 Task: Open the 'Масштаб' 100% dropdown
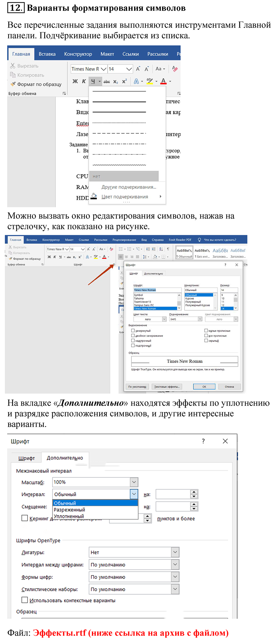click(x=134, y=482)
